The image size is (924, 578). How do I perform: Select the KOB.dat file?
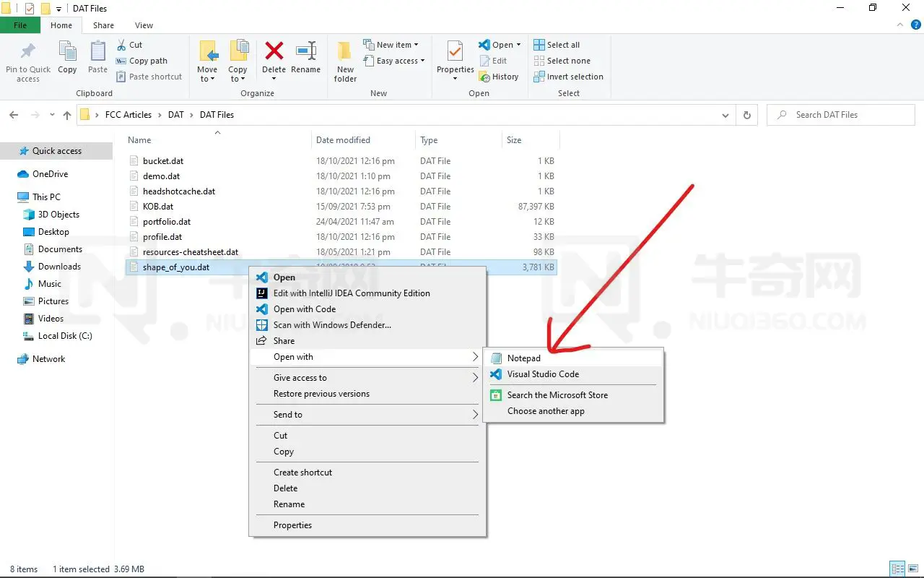pos(158,207)
